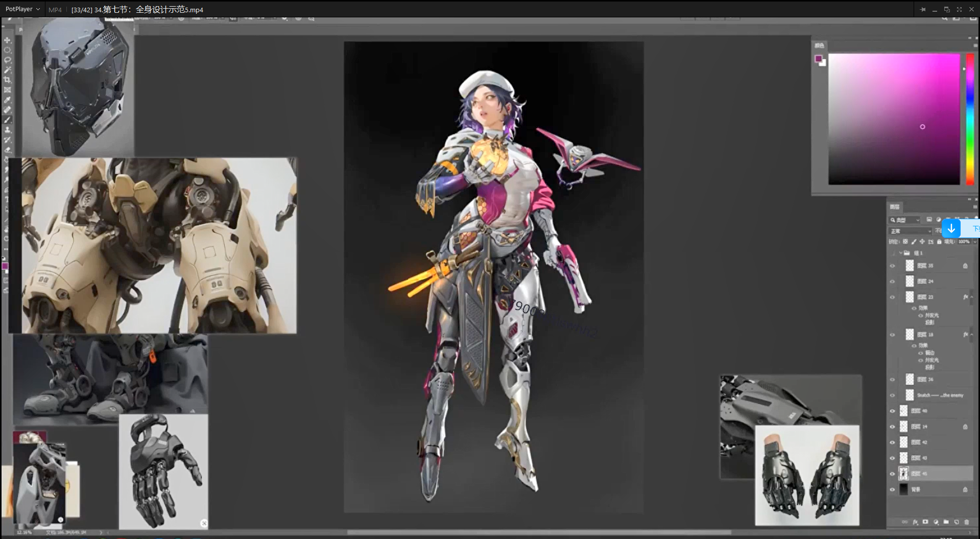Collapse effects list of 图层 18
Viewport: 980px width, 539px height.
click(971, 335)
